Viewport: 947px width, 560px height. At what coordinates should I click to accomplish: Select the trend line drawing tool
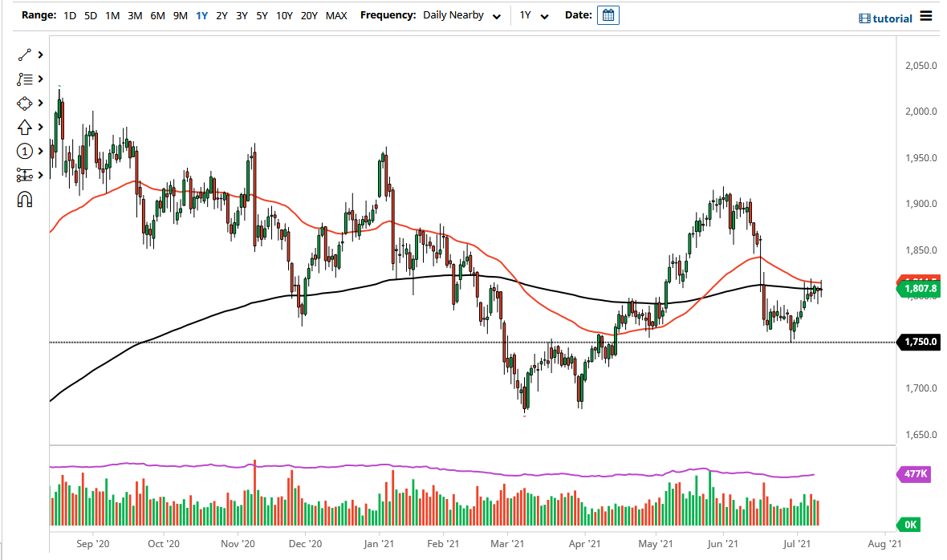(x=24, y=55)
